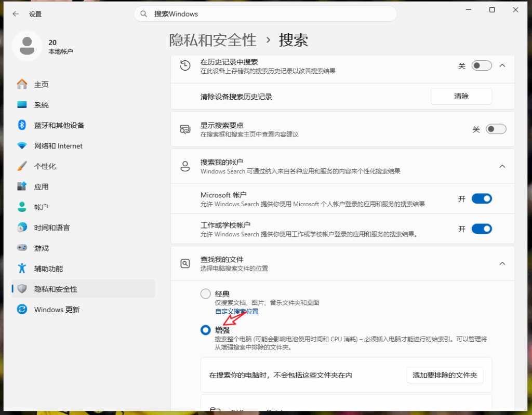Click the Time and language globe icon
The width and height of the screenshot is (532, 415).
(x=22, y=227)
